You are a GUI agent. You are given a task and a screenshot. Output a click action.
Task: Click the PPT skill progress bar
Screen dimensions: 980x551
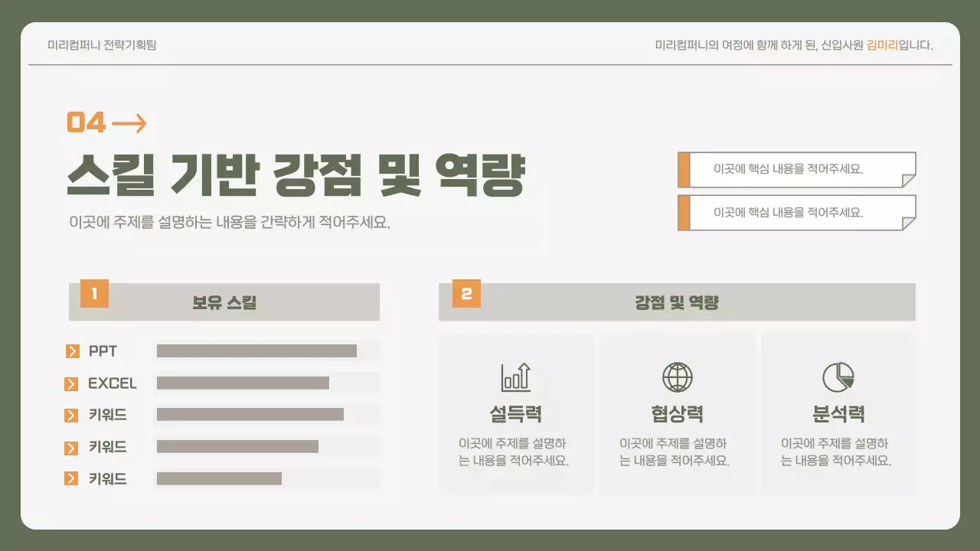256,350
